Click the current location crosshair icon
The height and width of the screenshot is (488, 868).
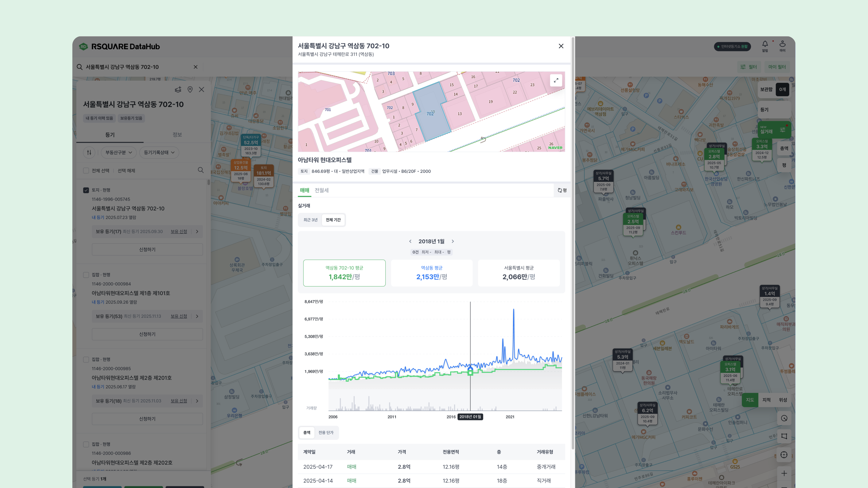pyautogui.click(x=784, y=455)
